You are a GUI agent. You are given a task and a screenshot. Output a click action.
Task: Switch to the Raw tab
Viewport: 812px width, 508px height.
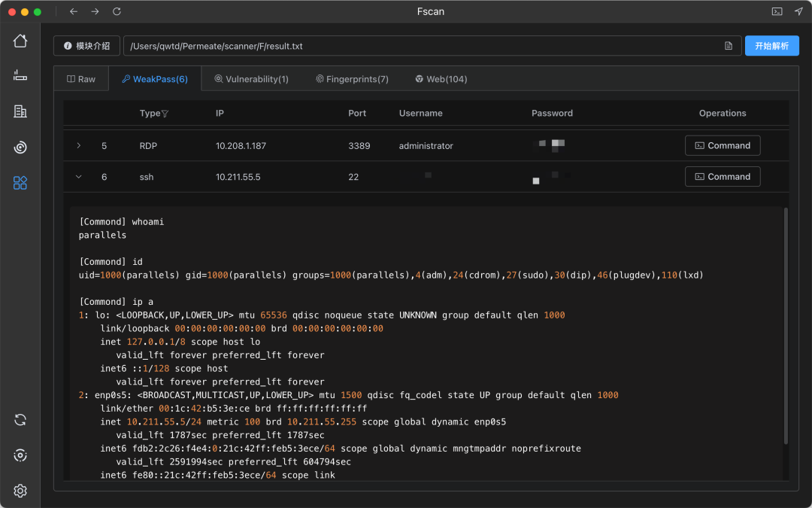[x=81, y=79]
